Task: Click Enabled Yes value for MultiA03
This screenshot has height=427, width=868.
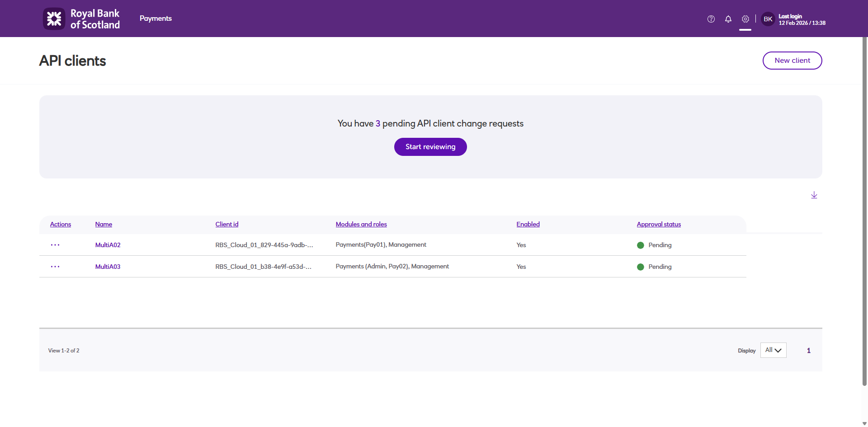Action: 521,267
